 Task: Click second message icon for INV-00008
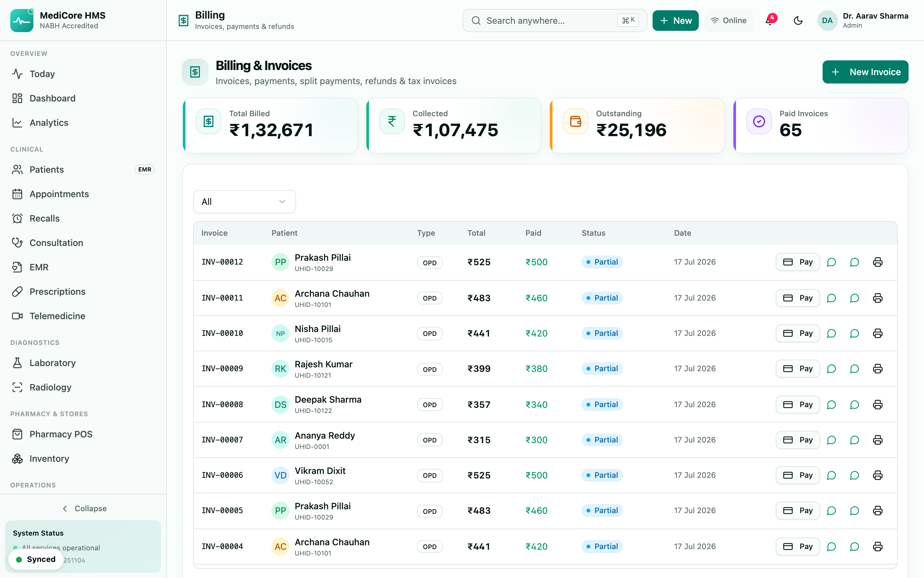click(854, 405)
